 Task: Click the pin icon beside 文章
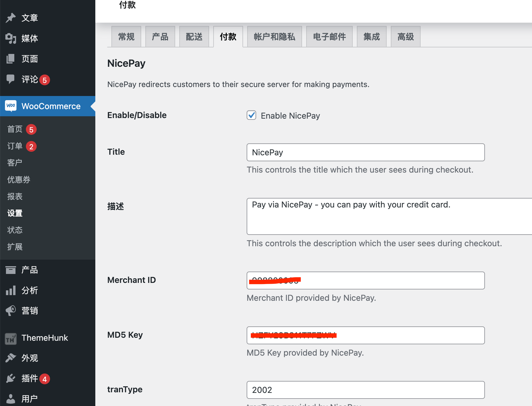pos(11,18)
